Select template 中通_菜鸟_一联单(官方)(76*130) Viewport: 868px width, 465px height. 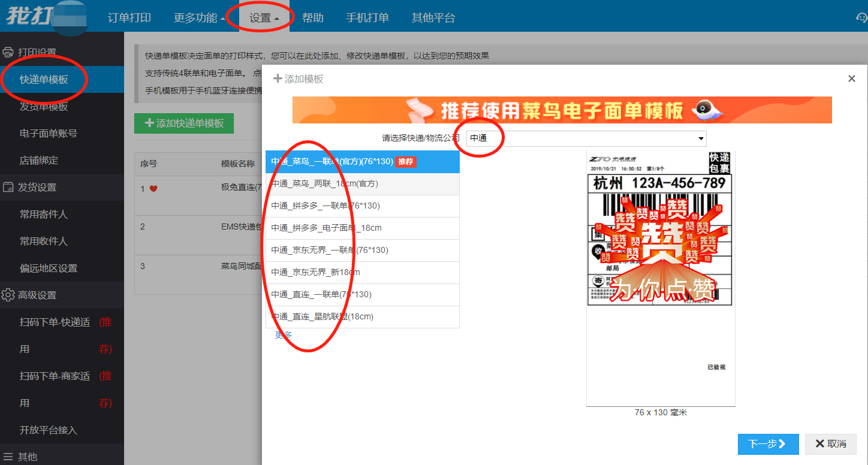click(363, 162)
